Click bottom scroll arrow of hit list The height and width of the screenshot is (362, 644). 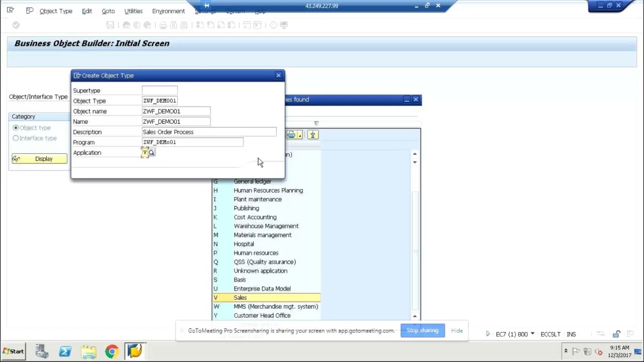point(415,316)
